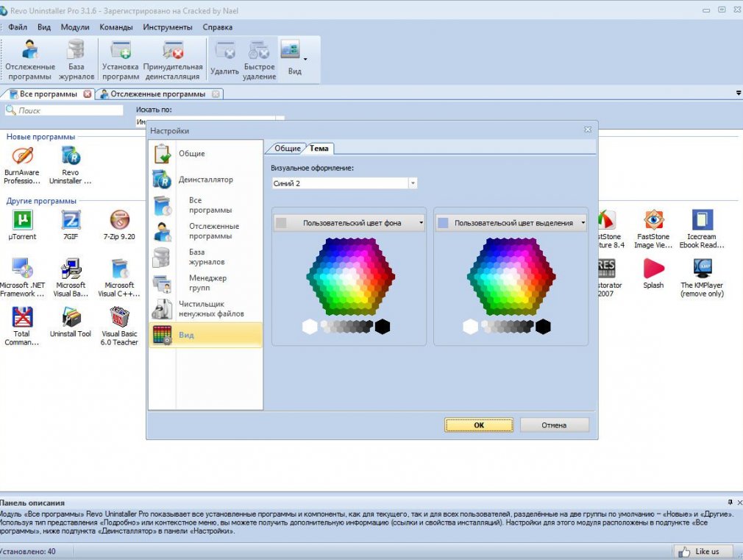Viewport: 743px width, 560px height.
Task: Open Отслеженные программы settings subsection
Action: coord(206,231)
